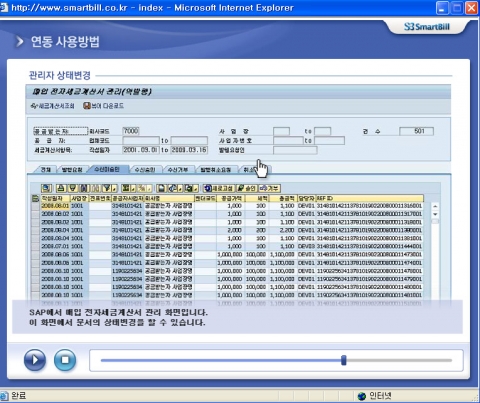Click the grid scrollbar up arrow
The height and width of the screenshot is (403, 480).
tap(435, 206)
